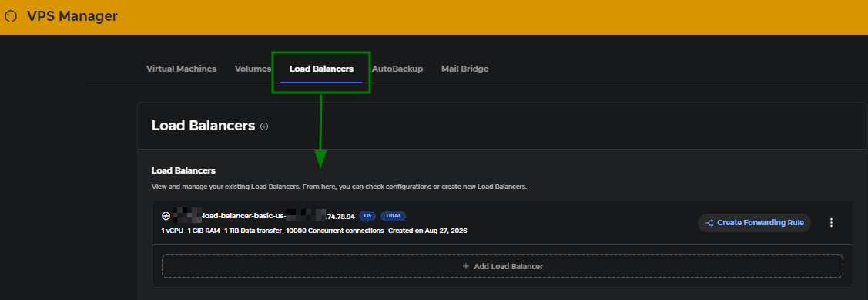Click the load-balancer-basic-us name text

click(x=243, y=216)
